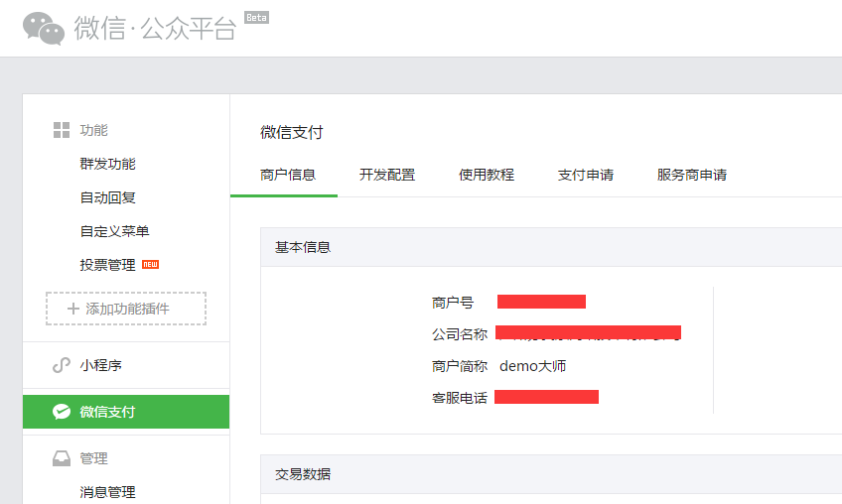Click the 小程序 link icon
The image size is (842, 504).
click(62, 365)
